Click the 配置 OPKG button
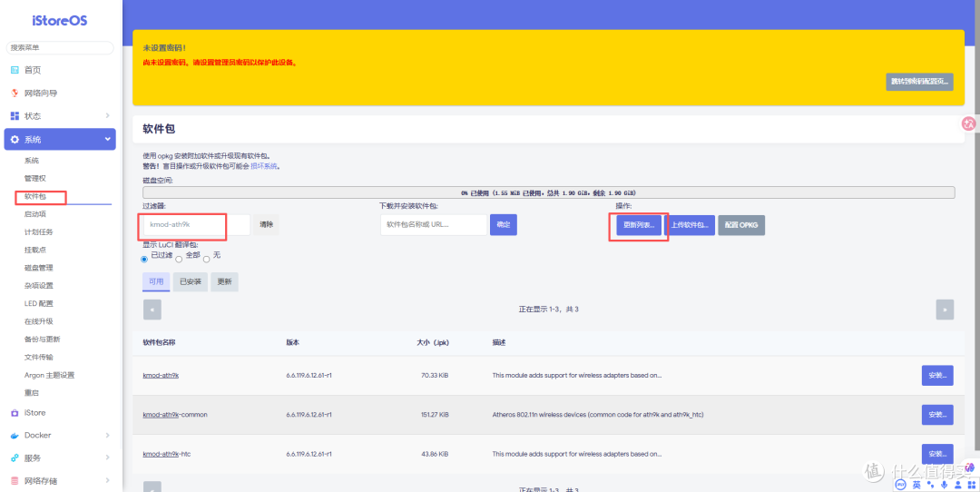Screen dimensions: 980x492 741,225
